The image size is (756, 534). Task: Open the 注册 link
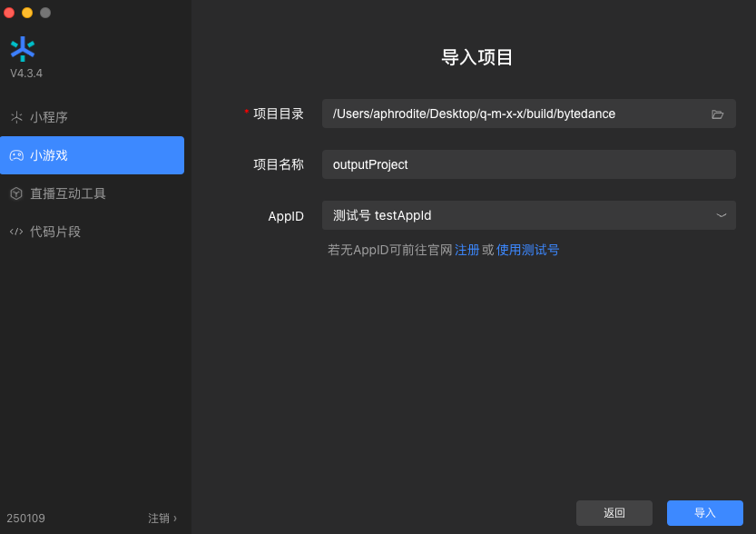tap(466, 250)
